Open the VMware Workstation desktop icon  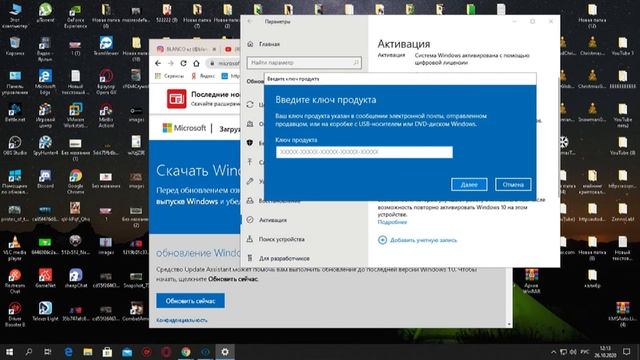click(76, 116)
